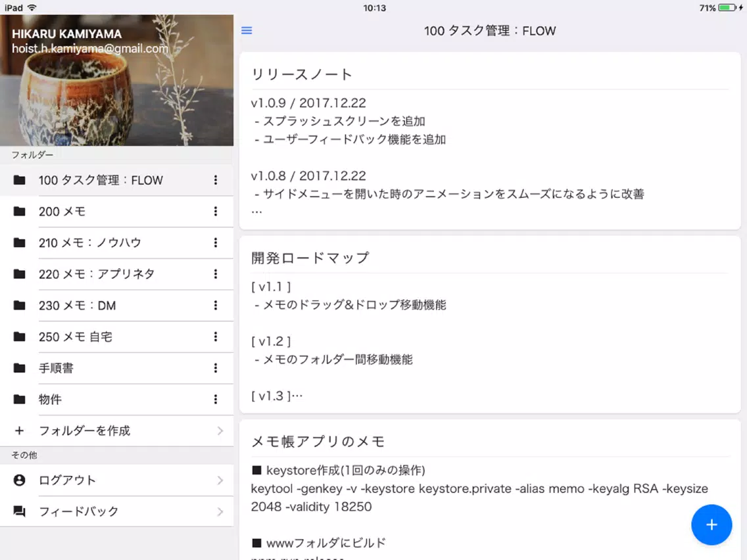
Task: Click folder icon next to 200 メモ
Action: click(20, 212)
